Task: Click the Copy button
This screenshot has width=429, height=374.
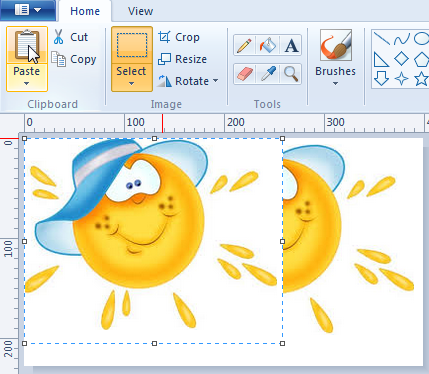Action: click(74, 59)
